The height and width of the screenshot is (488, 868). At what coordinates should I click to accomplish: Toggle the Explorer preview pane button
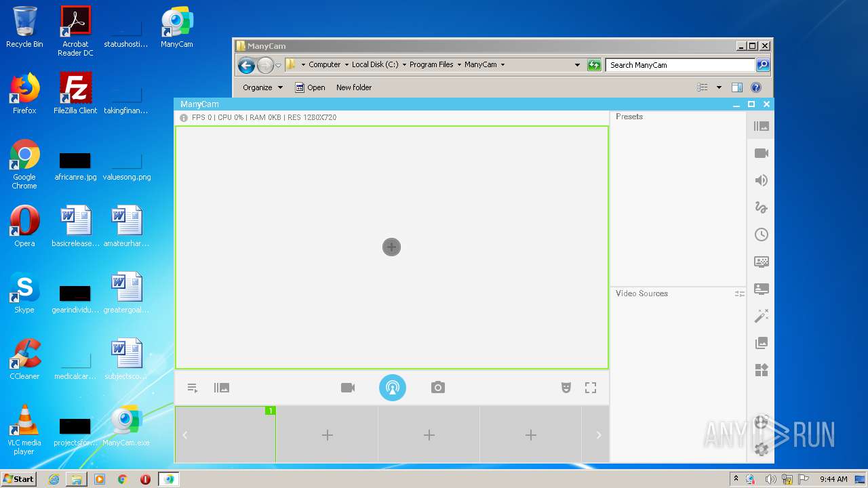click(x=737, y=87)
